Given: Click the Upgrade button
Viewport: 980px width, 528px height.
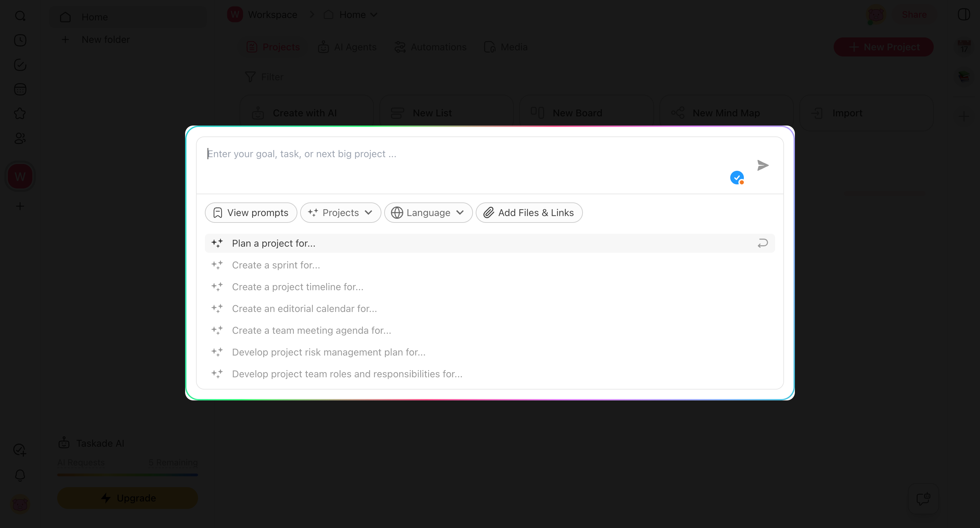Looking at the screenshot, I should (128, 498).
